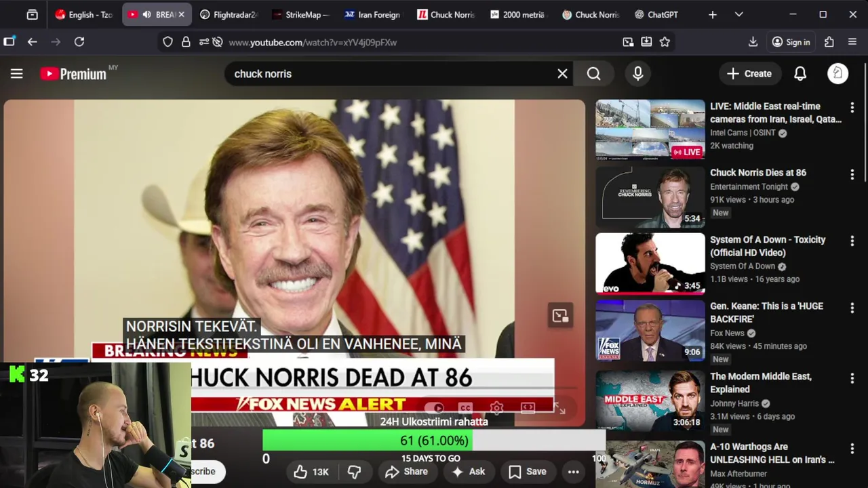The height and width of the screenshot is (488, 868).
Task: Click the green 61% donation progress bar
Action: click(x=367, y=441)
